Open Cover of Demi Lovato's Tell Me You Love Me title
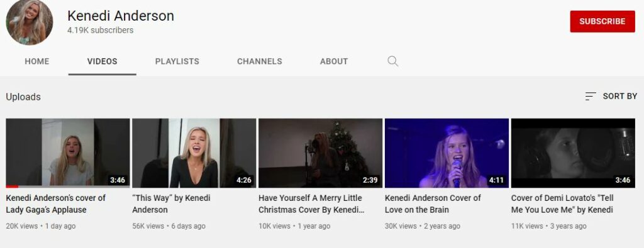 click(563, 203)
